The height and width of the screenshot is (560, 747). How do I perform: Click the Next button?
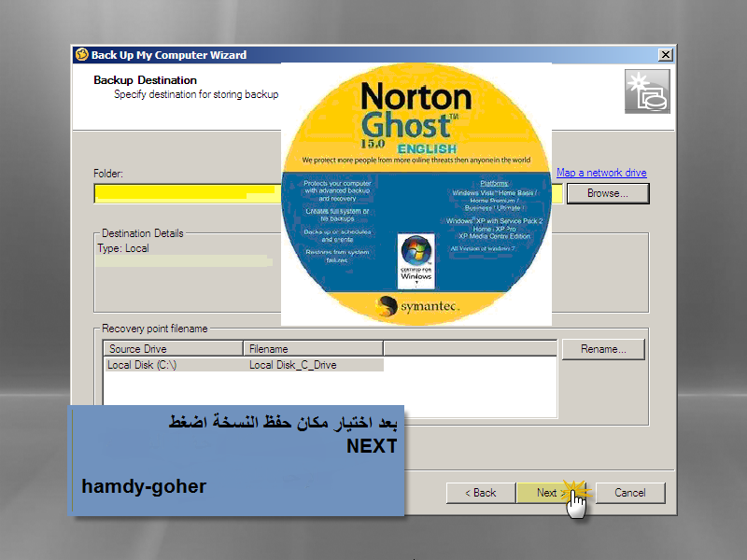point(551,493)
